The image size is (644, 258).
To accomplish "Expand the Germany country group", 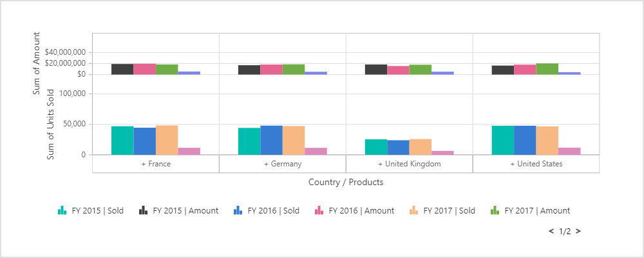I will pos(282,164).
